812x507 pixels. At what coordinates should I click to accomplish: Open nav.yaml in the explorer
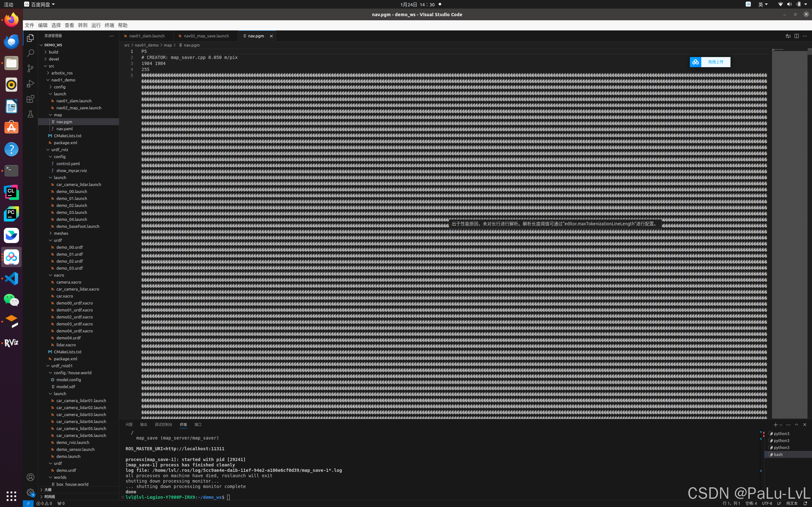click(64, 129)
